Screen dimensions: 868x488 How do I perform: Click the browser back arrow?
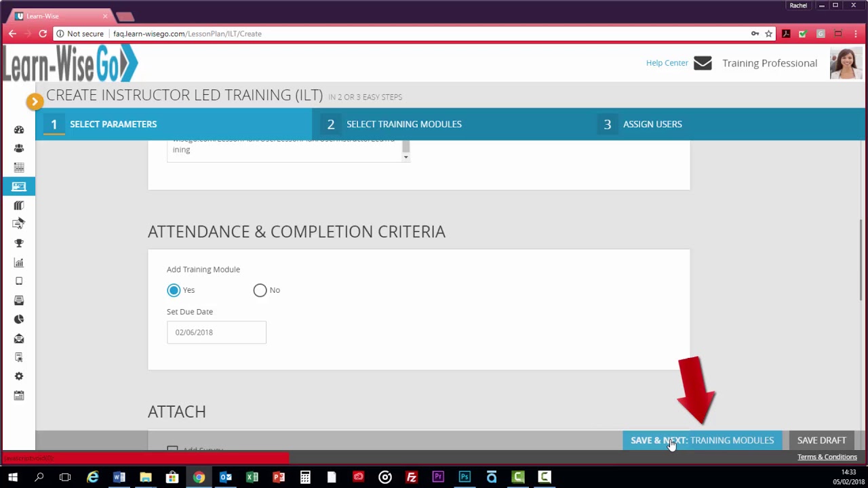click(12, 33)
